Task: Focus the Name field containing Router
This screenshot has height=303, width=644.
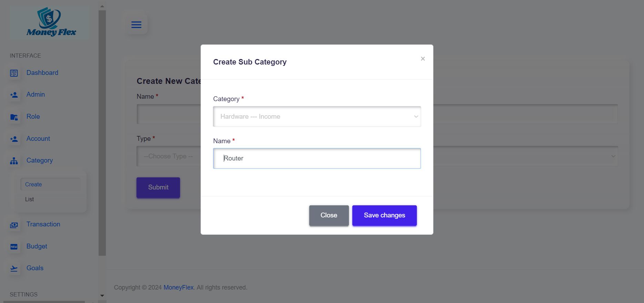Action: coord(317,158)
